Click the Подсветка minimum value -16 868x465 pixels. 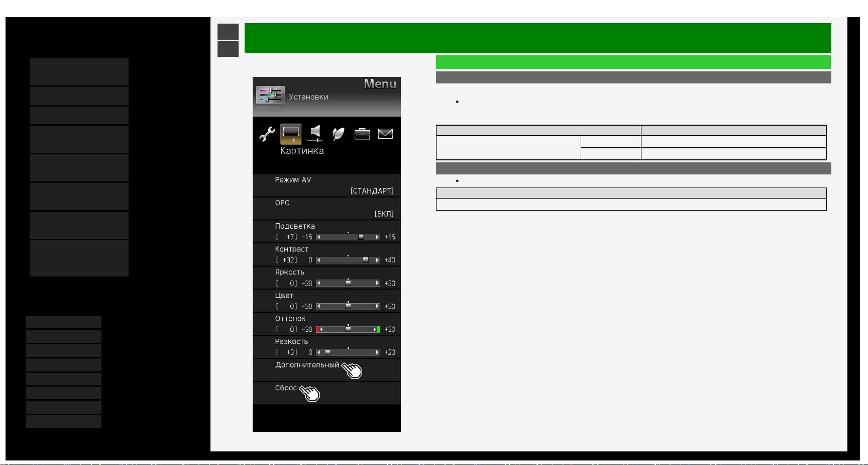click(307, 237)
